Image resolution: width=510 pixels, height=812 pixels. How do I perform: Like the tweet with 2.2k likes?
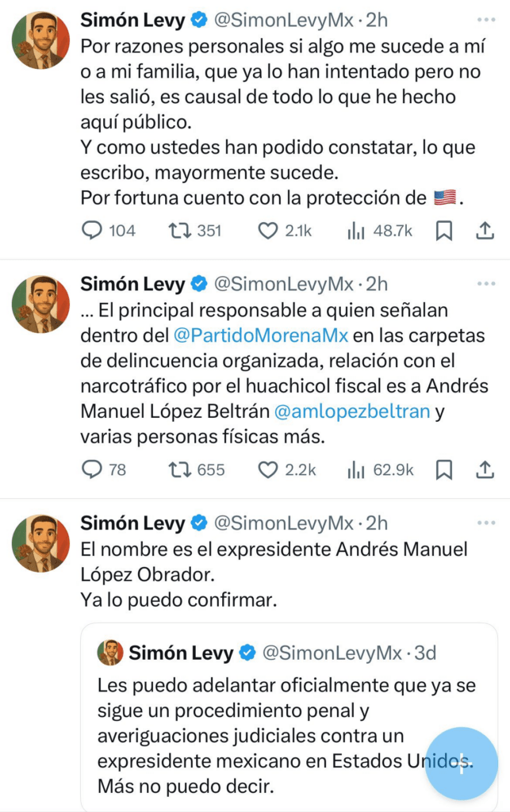[x=267, y=470]
